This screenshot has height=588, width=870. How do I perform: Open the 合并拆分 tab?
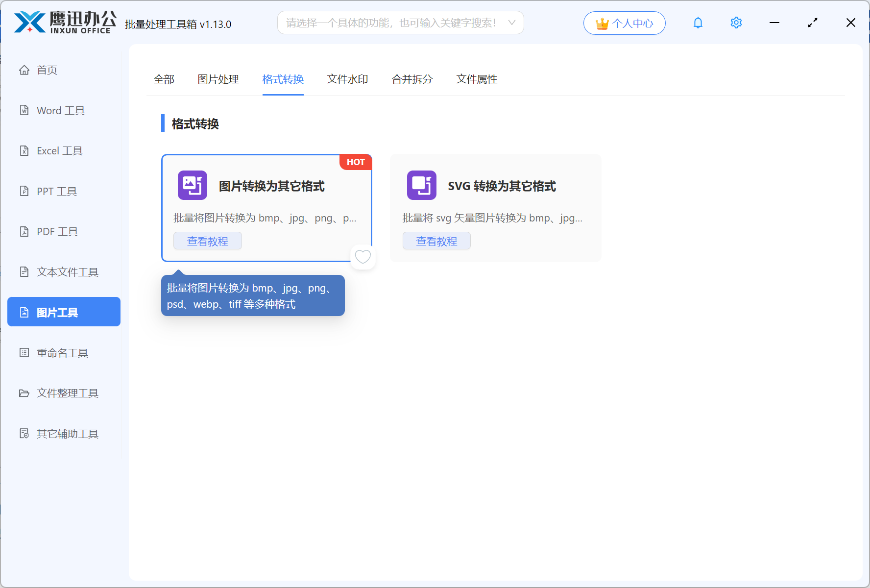412,79
